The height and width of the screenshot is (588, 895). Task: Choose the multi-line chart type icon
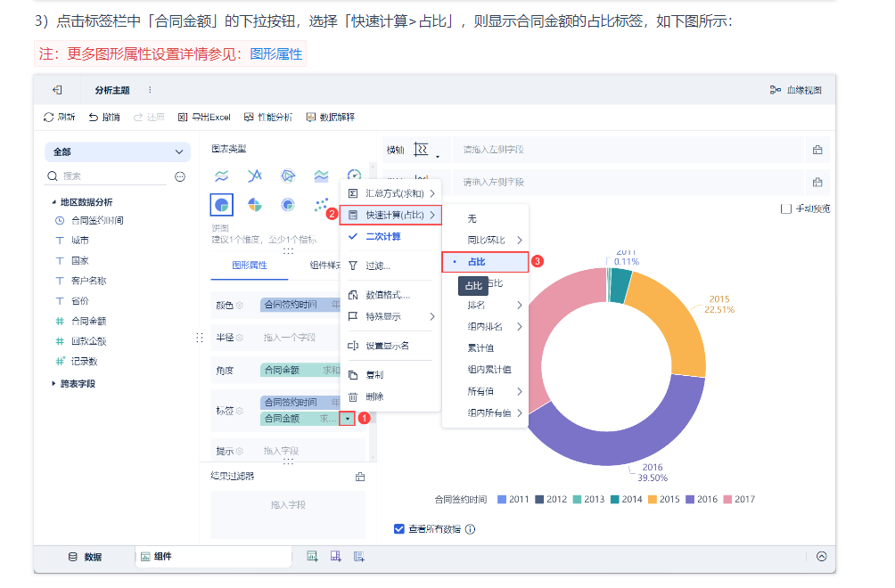click(221, 176)
